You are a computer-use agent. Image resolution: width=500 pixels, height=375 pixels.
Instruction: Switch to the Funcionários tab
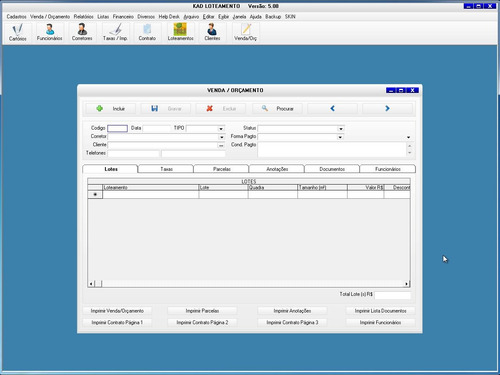(388, 169)
